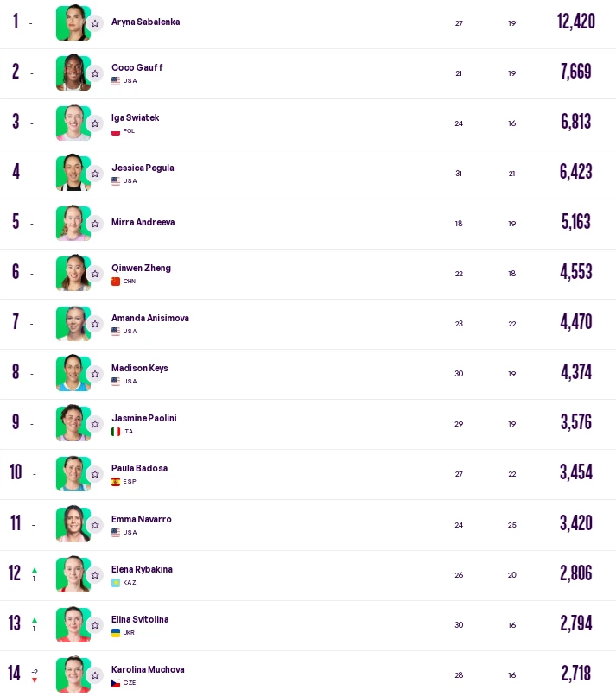Mark Jessica Pegula as favorite
The height and width of the screenshot is (696, 616).
(95, 174)
